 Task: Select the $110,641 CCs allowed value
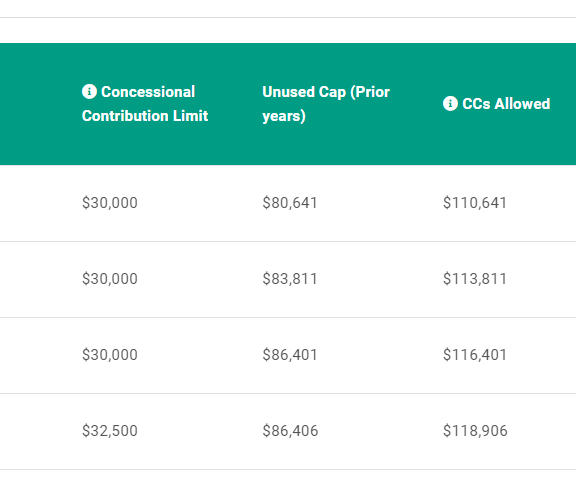coord(475,203)
